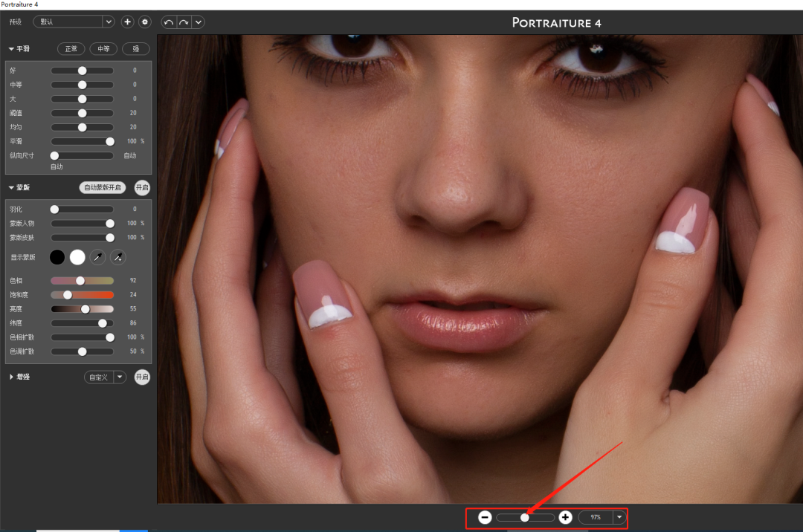Adjust the 大 detail slider
803x532 pixels.
tap(82, 99)
